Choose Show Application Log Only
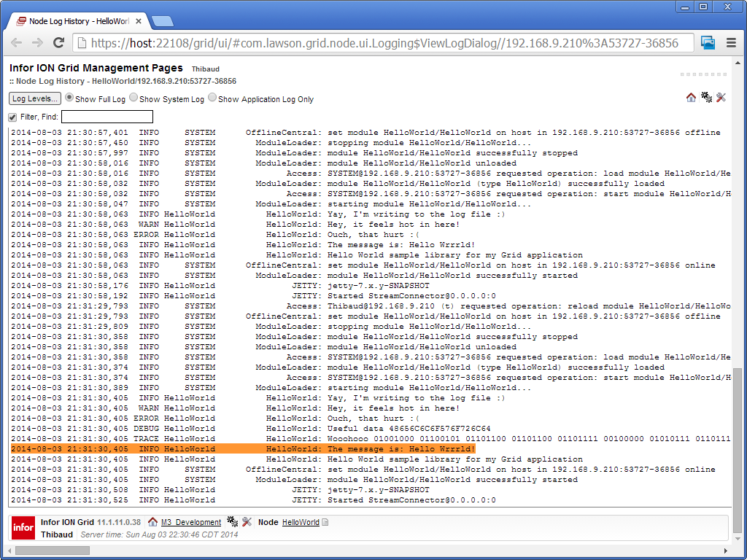 pyautogui.click(x=212, y=98)
